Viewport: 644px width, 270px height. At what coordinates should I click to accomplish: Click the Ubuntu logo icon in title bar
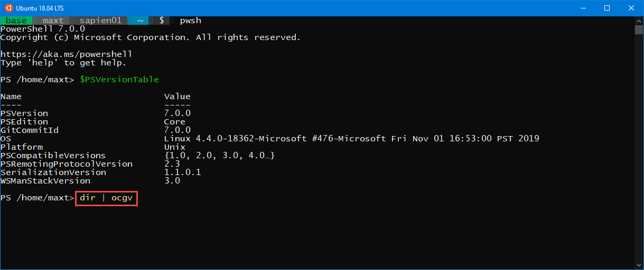coord(8,8)
